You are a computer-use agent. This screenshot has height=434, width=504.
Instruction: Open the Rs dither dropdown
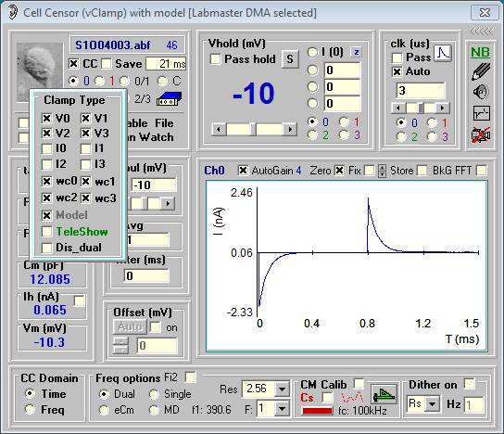[433, 403]
